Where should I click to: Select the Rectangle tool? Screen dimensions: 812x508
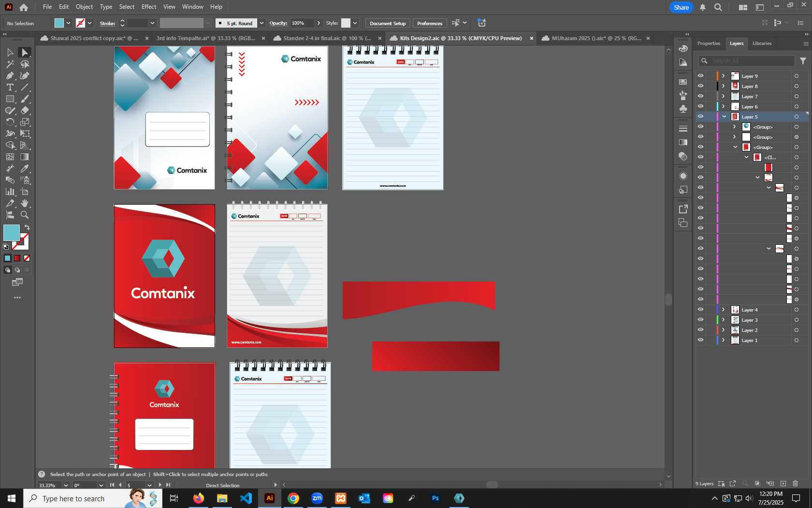[x=10, y=99]
